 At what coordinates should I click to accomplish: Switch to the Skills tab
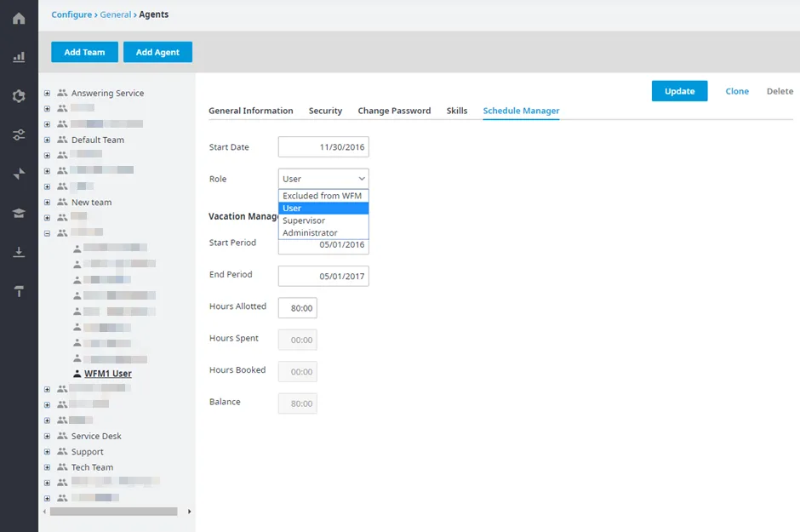click(457, 111)
